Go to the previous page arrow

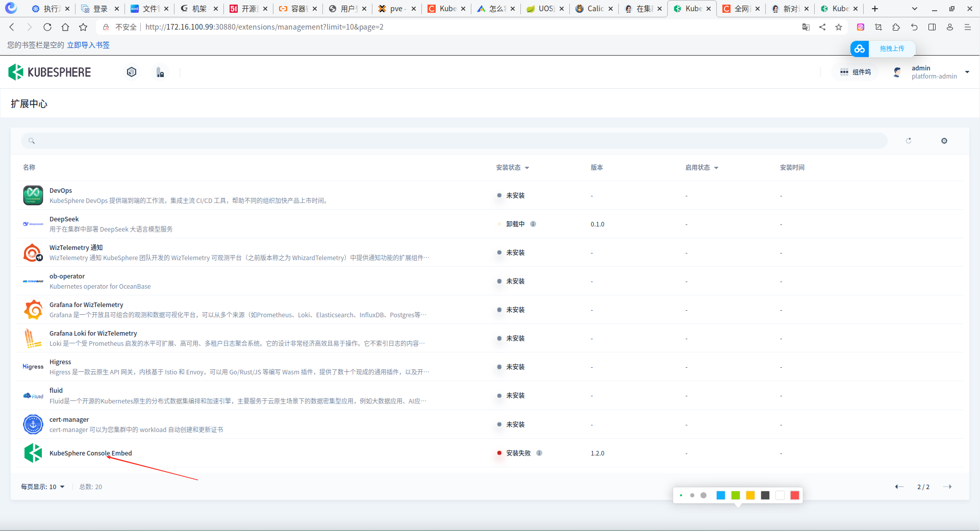click(899, 487)
